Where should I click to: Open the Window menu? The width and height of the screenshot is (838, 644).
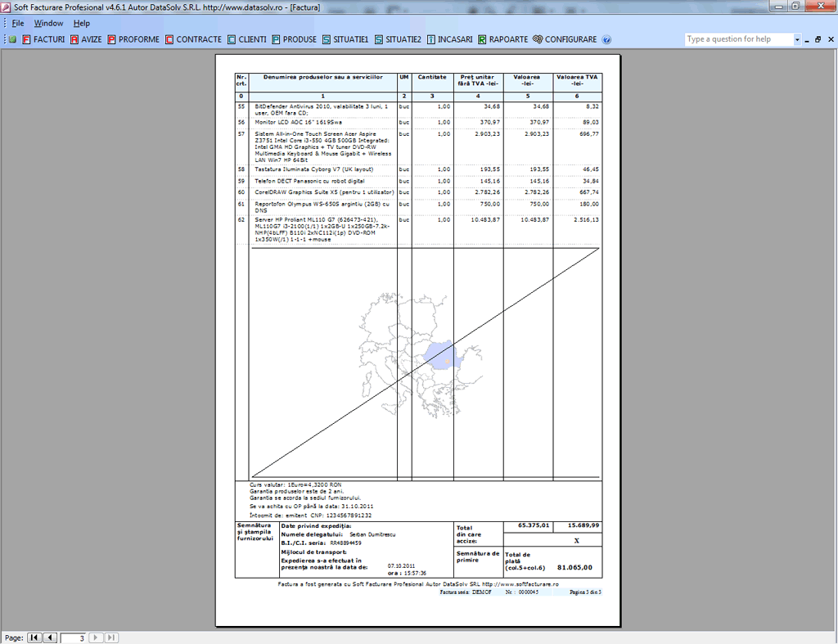(48, 23)
